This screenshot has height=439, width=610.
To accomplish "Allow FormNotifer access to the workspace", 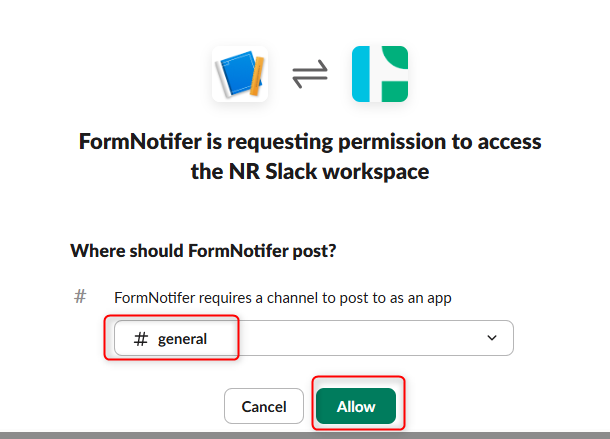I will pos(356,406).
